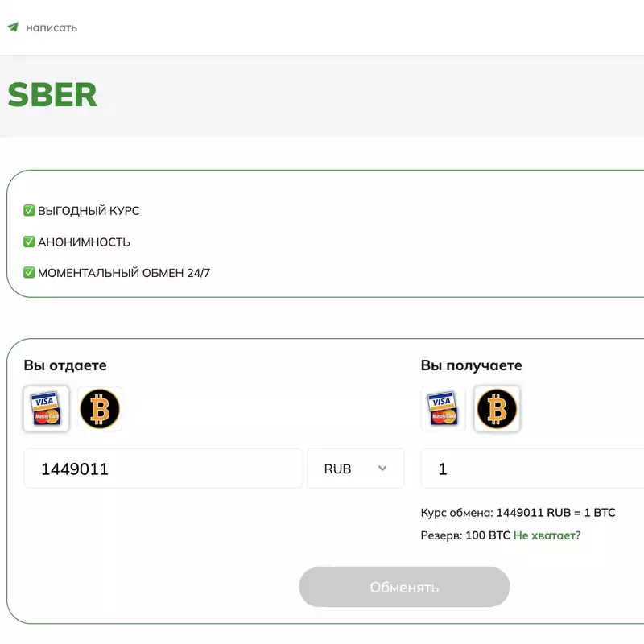
Task: Click the "Вы отдаете" heading
Action: point(65,365)
